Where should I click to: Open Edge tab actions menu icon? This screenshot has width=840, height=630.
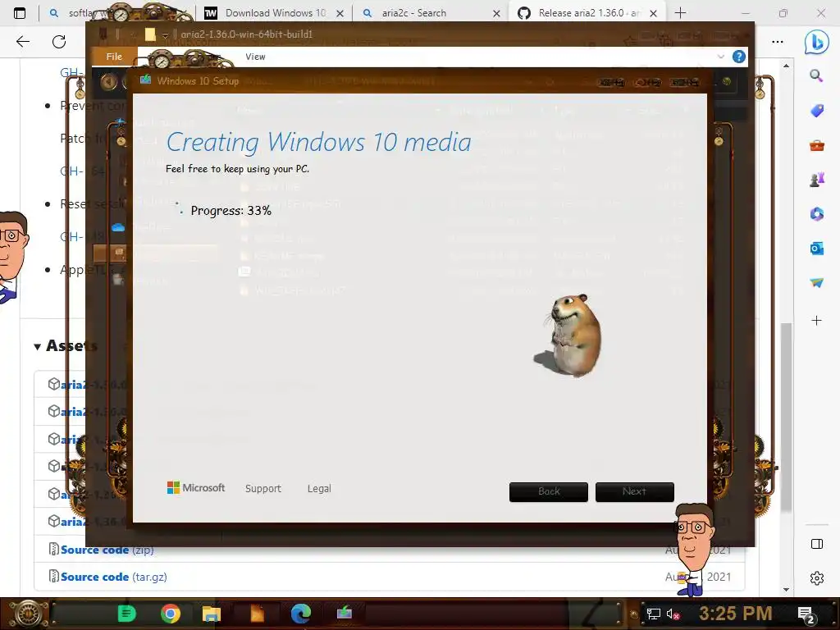click(20, 13)
